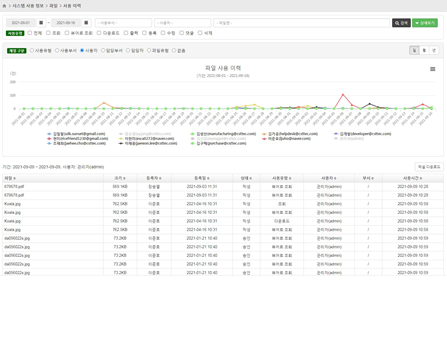Image resolution: width=447 pixels, height=362 pixels.
Task: Check the 등록 checkbox
Action: pos(144,33)
